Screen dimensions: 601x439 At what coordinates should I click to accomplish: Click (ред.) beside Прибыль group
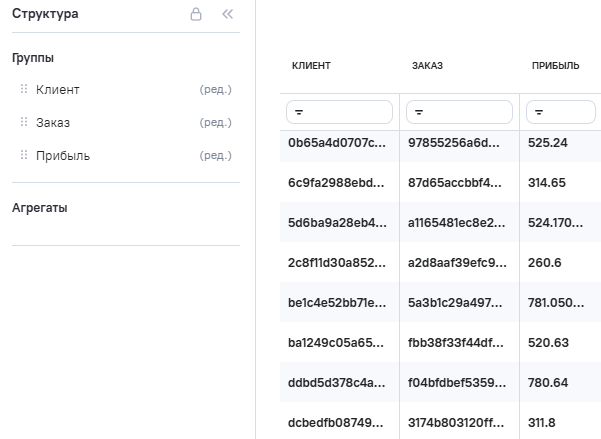tap(215, 156)
